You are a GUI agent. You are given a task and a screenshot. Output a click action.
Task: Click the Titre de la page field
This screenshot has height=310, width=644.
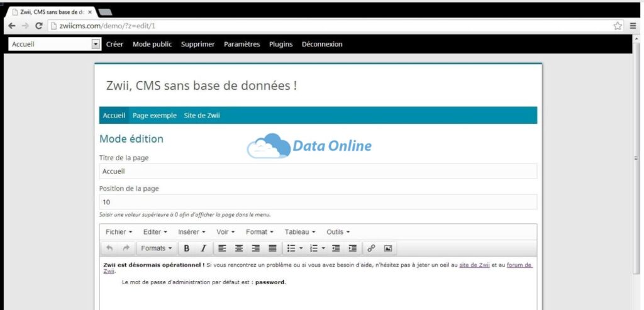pos(318,171)
